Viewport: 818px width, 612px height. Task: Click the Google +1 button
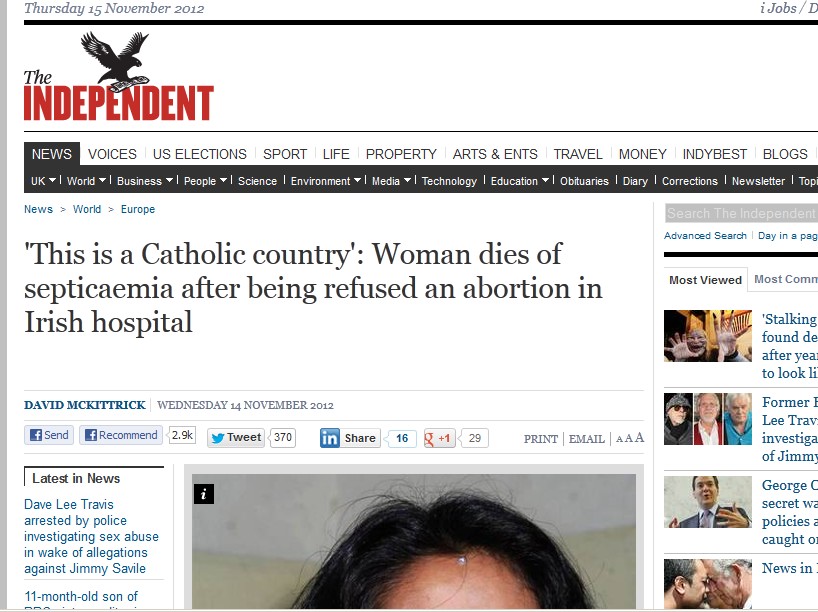pos(439,438)
